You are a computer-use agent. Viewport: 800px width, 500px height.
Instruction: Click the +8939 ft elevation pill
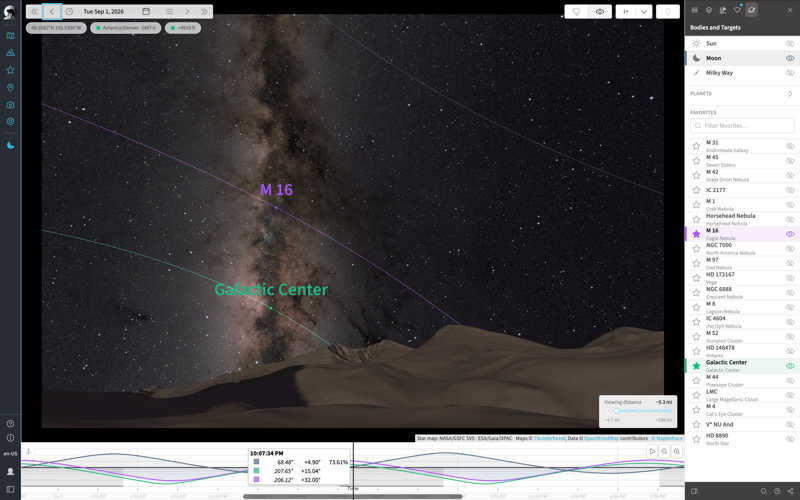tap(183, 28)
